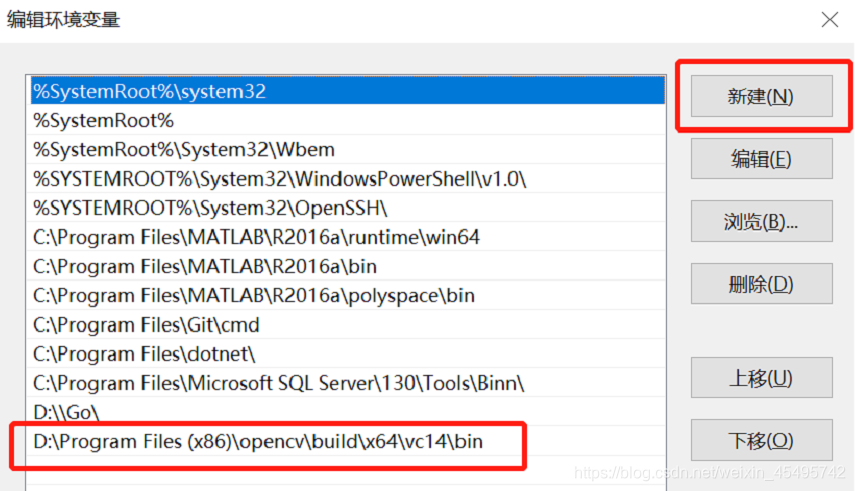Viewport: 855px width, 491px height.
Task: Click the 删除(D) button
Action: [761, 284]
